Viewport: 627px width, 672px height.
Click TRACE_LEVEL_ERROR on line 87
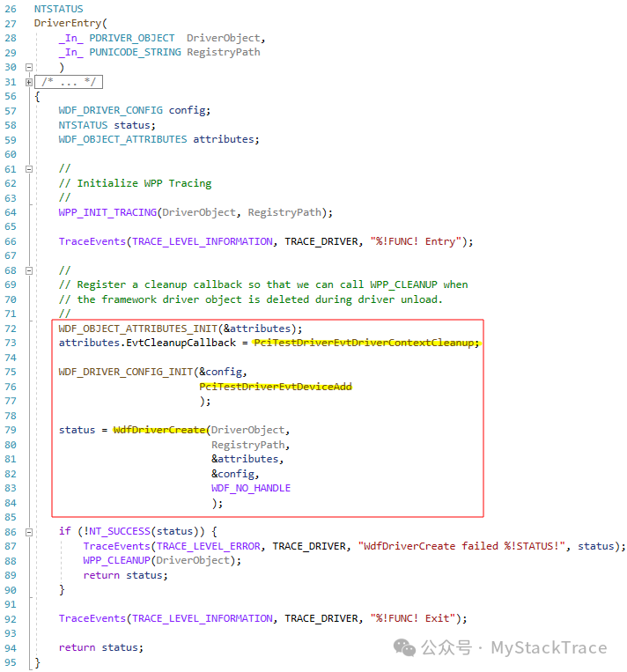pyautogui.click(x=209, y=546)
